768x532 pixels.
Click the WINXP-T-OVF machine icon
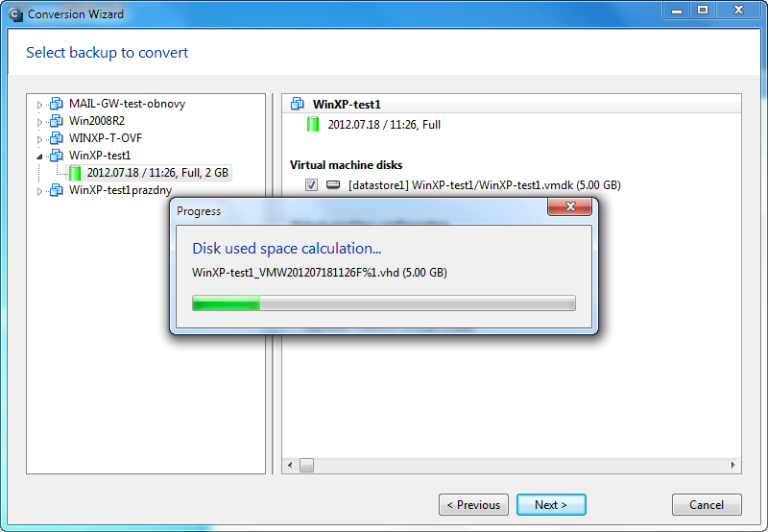point(57,138)
